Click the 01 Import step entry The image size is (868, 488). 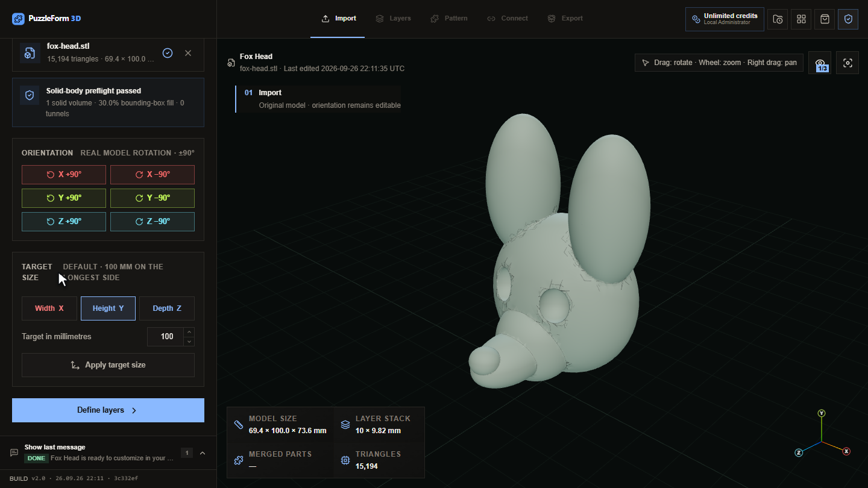[x=318, y=99]
